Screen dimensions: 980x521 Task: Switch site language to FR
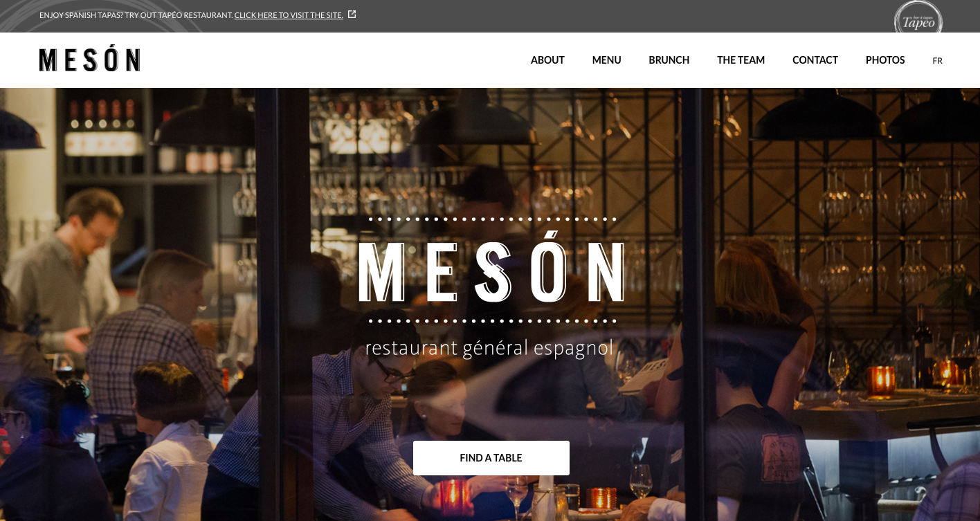(937, 61)
